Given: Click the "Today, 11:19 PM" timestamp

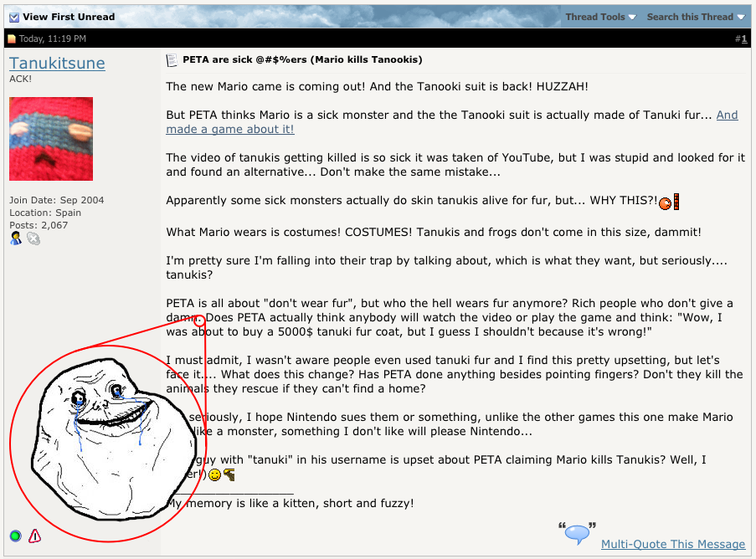Looking at the screenshot, I should point(53,39).
